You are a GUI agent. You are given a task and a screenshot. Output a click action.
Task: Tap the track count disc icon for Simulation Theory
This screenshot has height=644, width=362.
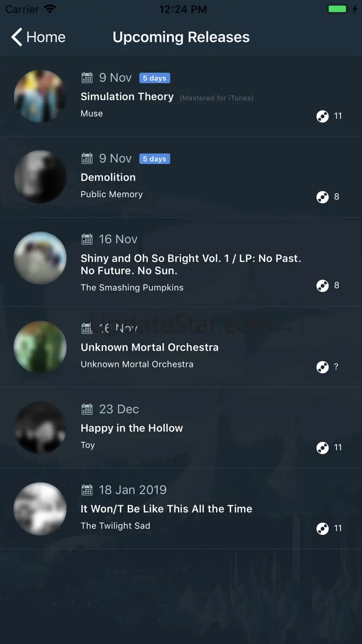(x=323, y=116)
